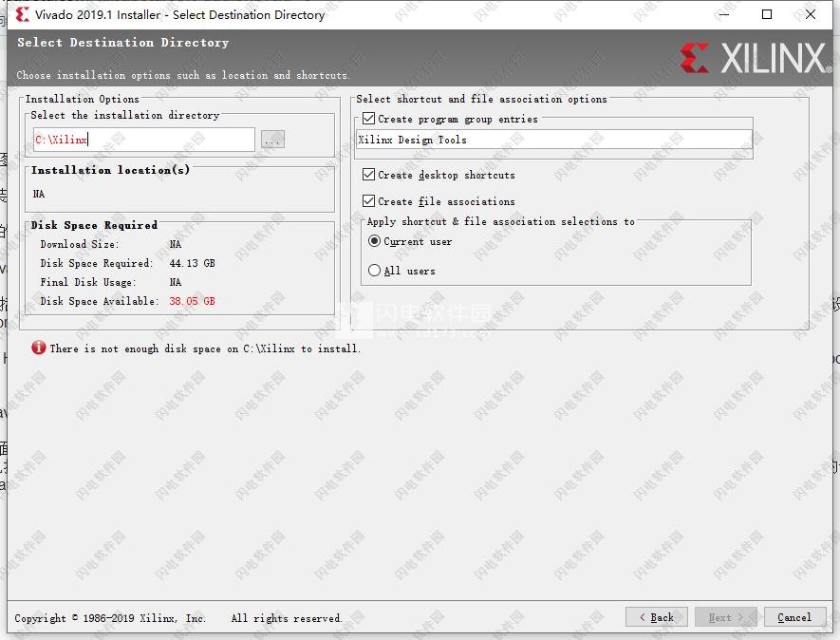Click the red error icon beside disk space warning
The height and width of the screenshot is (640, 840).
pos(39,348)
